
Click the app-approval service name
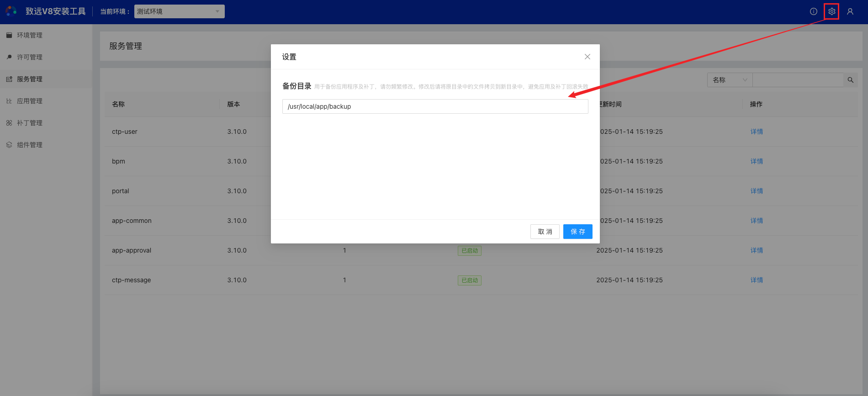[132, 250]
